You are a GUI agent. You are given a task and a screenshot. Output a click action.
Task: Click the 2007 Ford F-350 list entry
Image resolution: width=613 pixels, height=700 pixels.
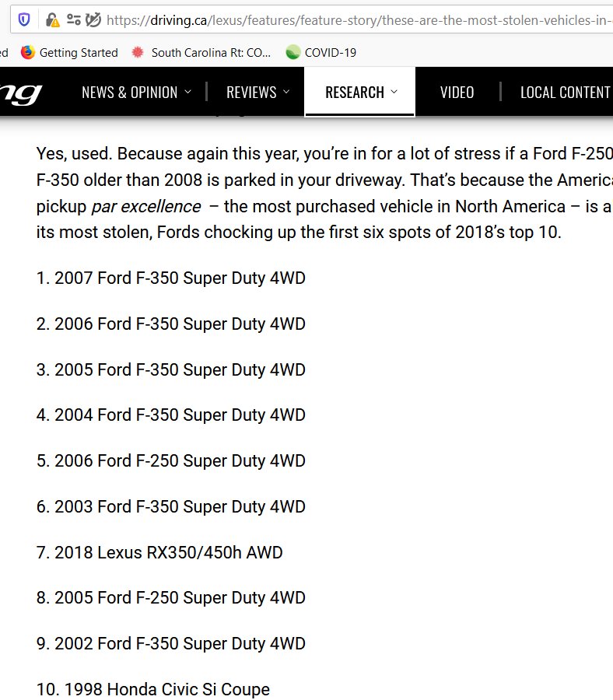[171, 278]
